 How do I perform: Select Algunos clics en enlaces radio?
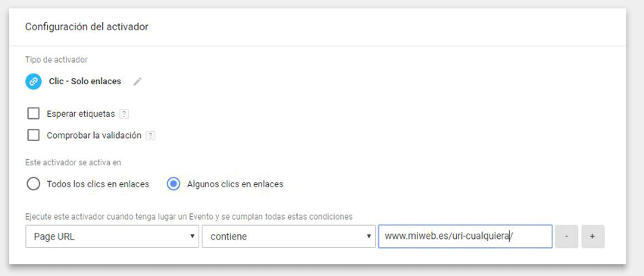tap(174, 183)
